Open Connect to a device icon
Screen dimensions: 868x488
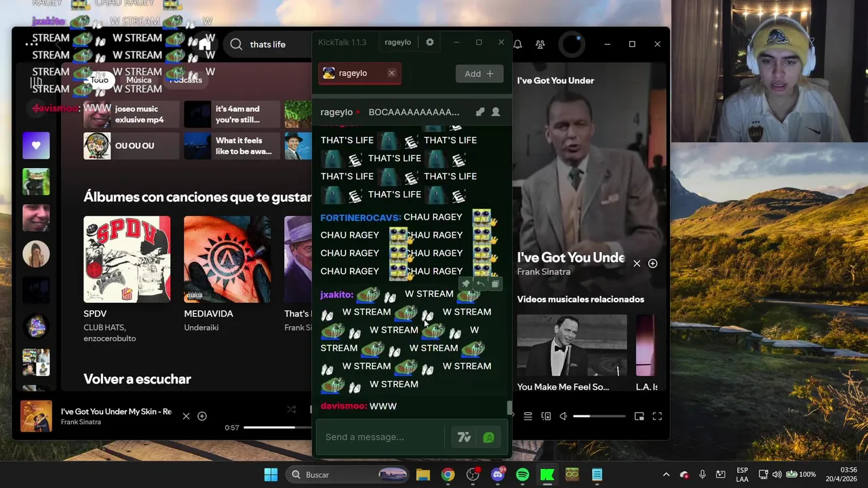[546, 416]
